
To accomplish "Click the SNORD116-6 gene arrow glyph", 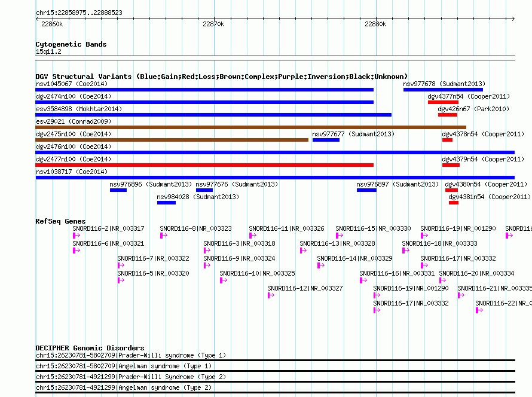I will tap(77, 251).
